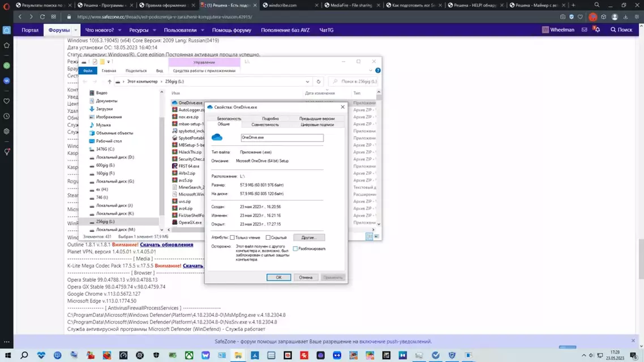Select 'Рабочий стол' in the Explorer tree
The height and width of the screenshot is (362, 644).
(x=109, y=141)
